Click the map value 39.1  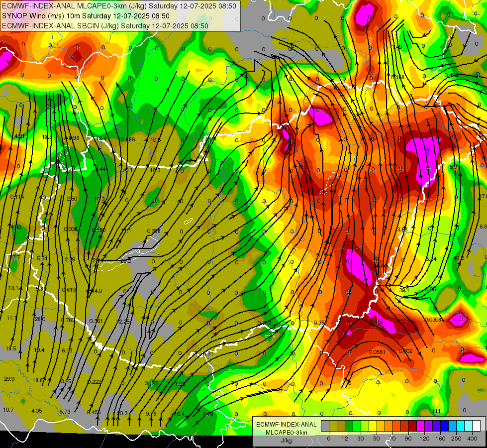(404, 290)
